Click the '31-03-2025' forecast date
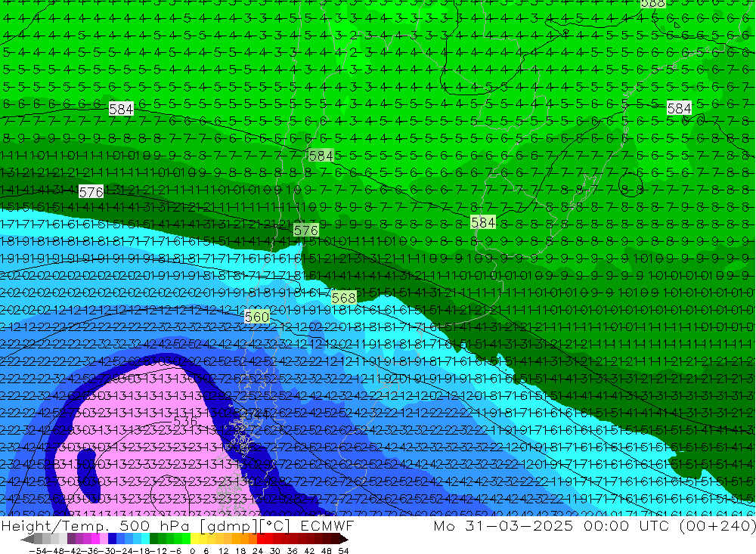The height and width of the screenshot is (554, 756). [519, 526]
